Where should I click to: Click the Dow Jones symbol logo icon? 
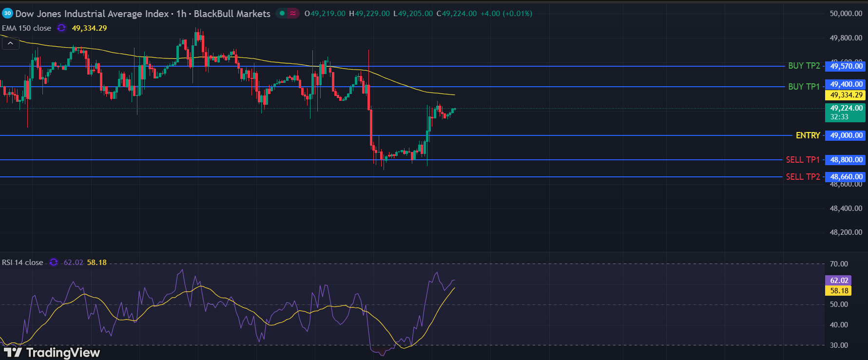tap(7, 14)
